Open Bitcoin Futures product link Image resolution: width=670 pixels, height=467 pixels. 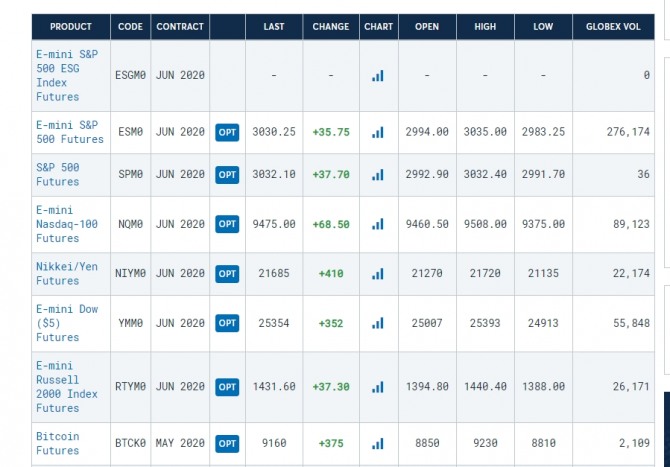pyautogui.click(x=58, y=443)
